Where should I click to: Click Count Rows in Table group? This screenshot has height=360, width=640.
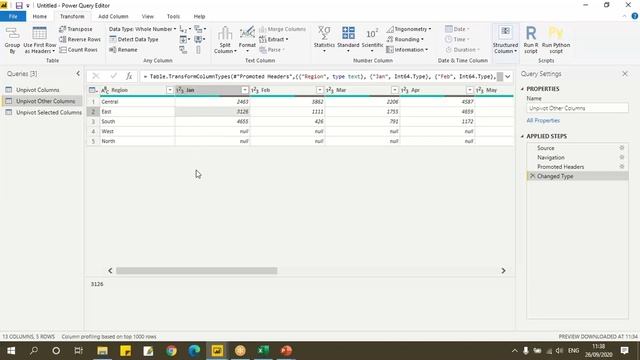78,50
